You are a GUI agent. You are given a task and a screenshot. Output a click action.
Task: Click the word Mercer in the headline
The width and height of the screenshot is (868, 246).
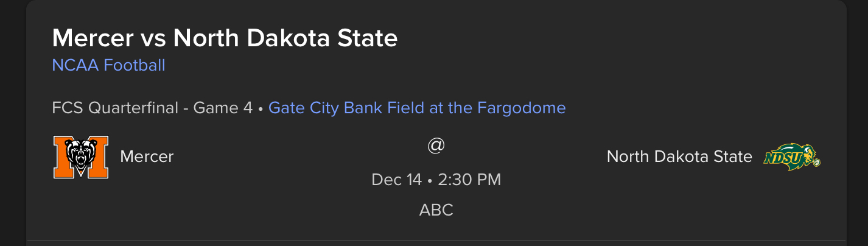[x=93, y=38]
